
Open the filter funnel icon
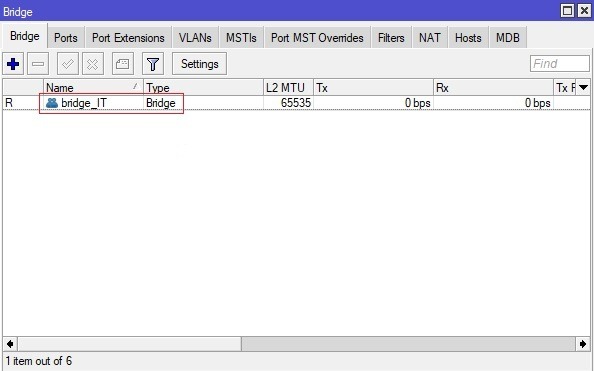[x=153, y=64]
